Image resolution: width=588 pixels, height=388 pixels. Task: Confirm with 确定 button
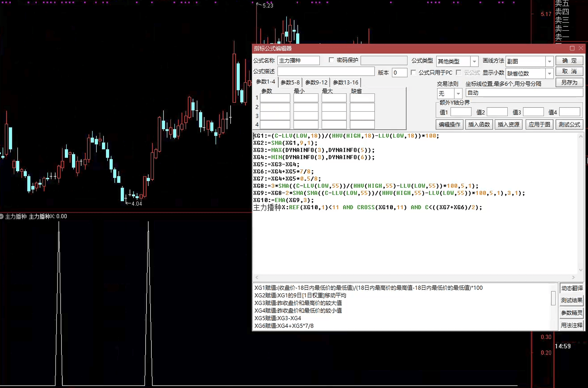(569, 61)
